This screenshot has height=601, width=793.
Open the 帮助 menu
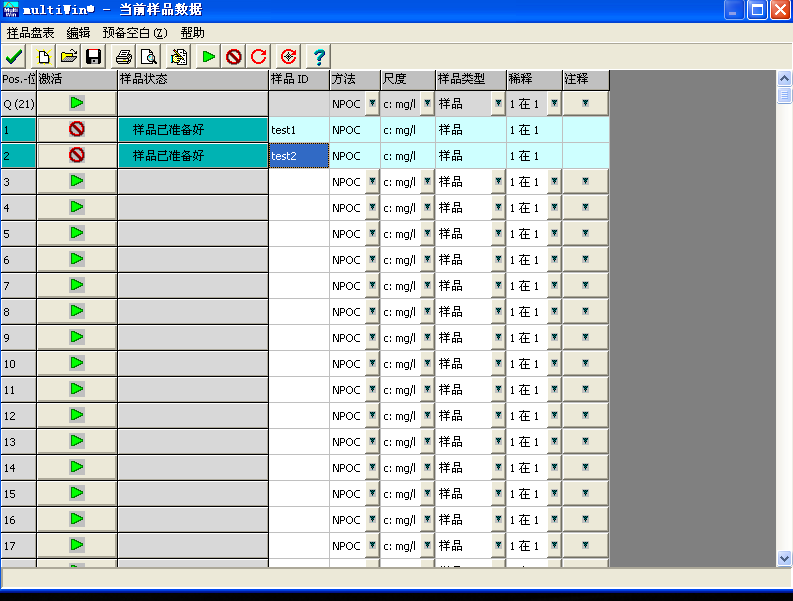192,33
